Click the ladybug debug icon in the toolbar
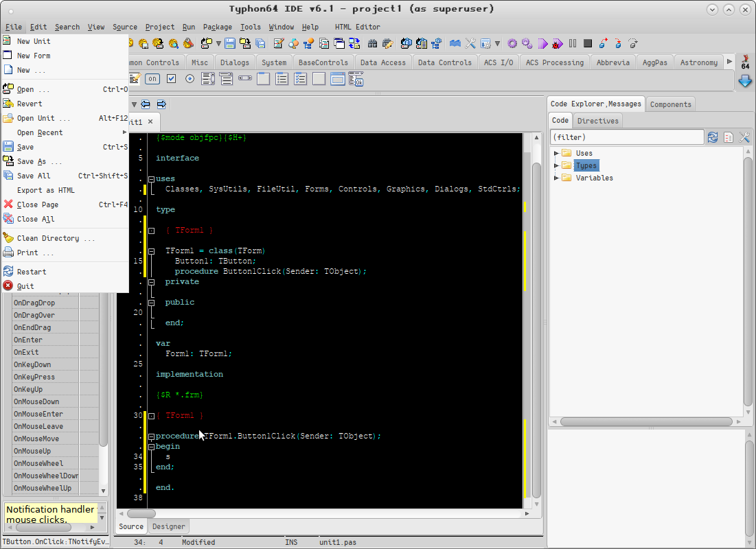The width and height of the screenshot is (756, 549). point(558,44)
